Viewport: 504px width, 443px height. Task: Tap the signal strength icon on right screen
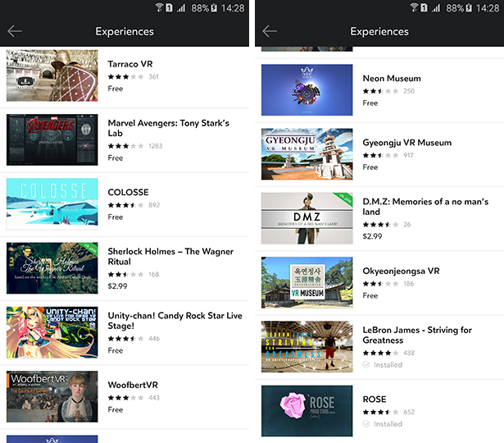pos(436,7)
